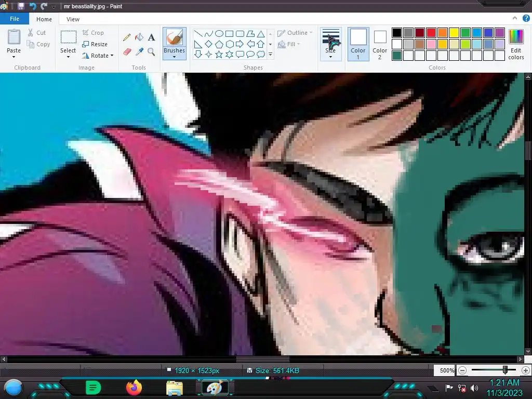Select the Pencil tool
The image size is (532, 399).
pos(127,37)
